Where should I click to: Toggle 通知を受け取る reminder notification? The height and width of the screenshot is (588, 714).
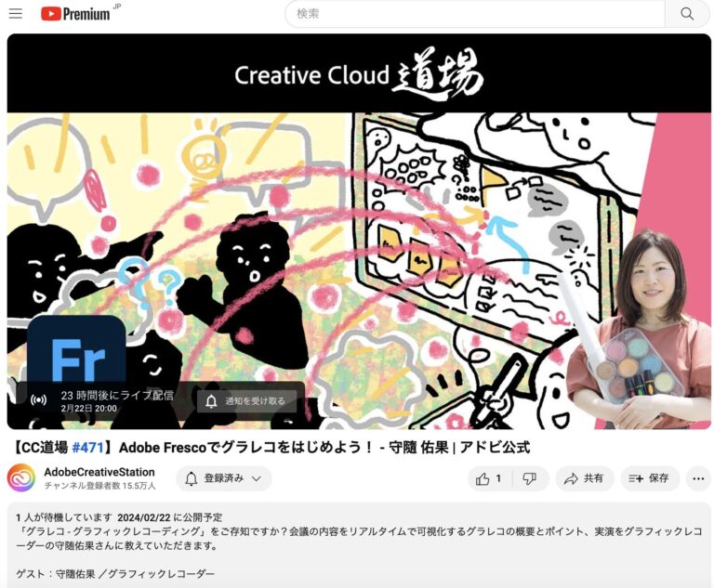pos(246,401)
